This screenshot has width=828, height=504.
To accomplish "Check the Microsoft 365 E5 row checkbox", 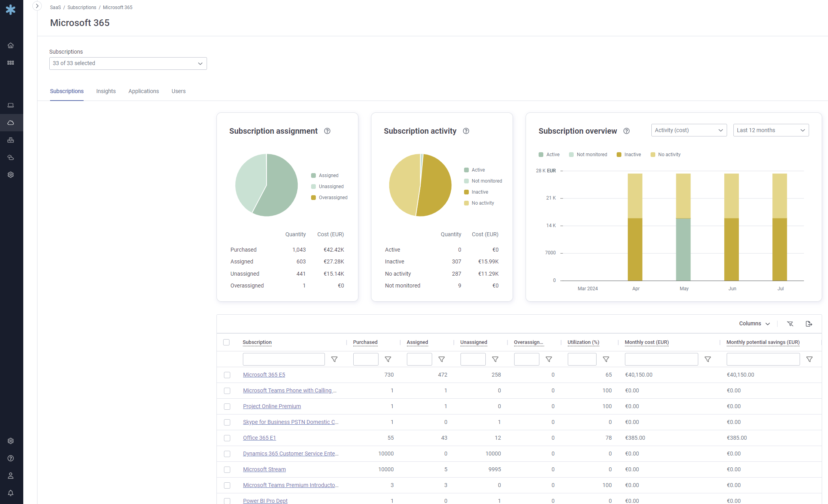I will click(227, 375).
